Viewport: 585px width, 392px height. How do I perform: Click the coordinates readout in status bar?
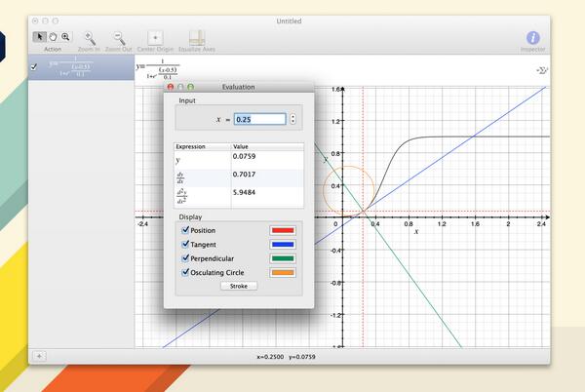[286, 357]
